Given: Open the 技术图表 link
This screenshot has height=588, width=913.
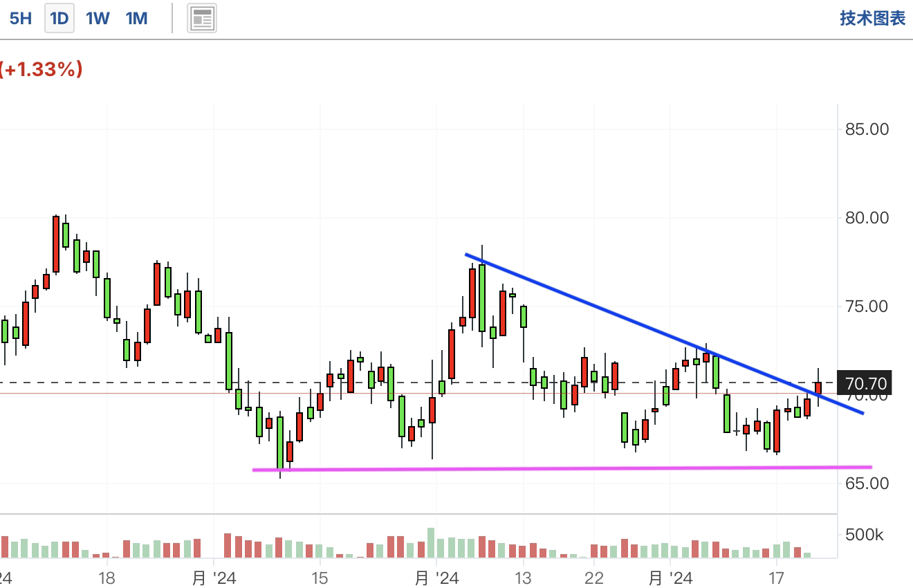Looking at the screenshot, I should click(873, 19).
